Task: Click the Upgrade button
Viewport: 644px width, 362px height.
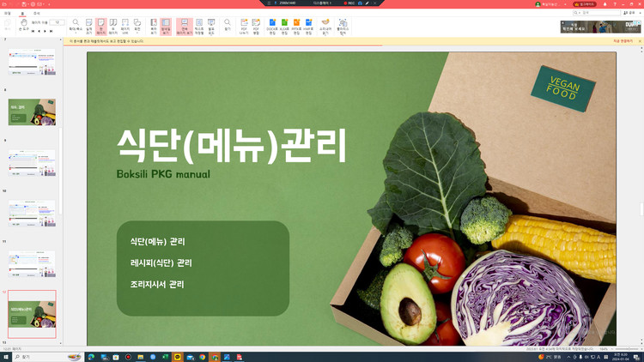Action: (x=585, y=4)
